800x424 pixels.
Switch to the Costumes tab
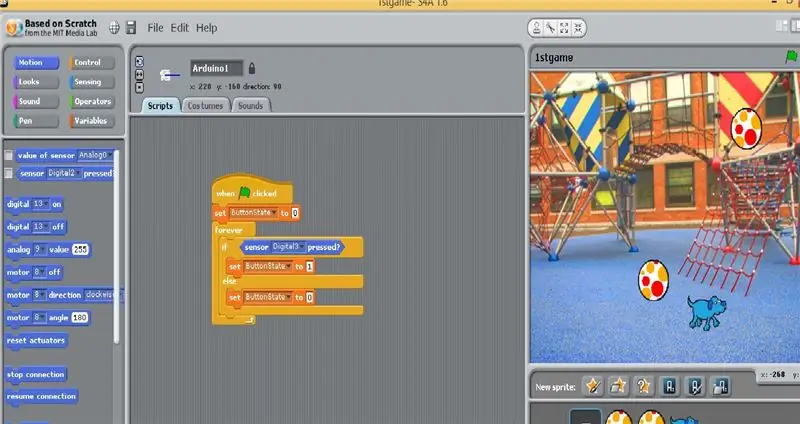[x=205, y=106]
